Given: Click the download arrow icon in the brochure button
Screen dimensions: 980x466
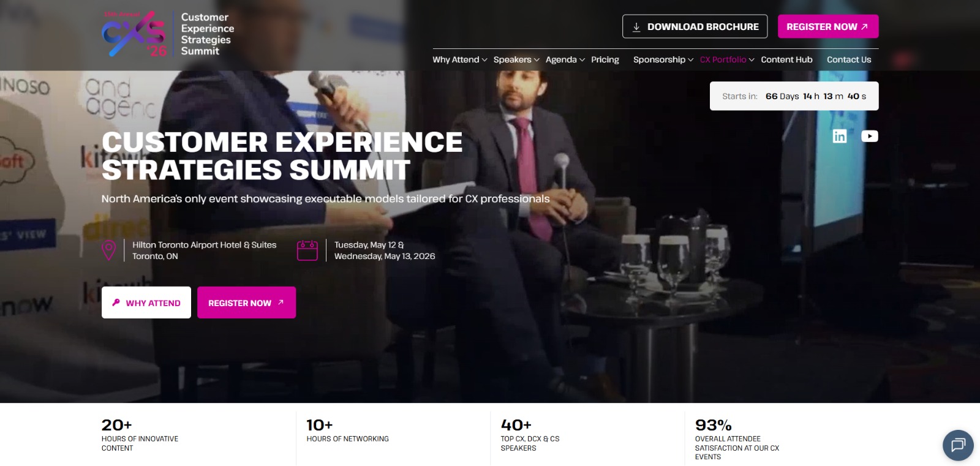Looking at the screenshot, I should pos(636,27).
